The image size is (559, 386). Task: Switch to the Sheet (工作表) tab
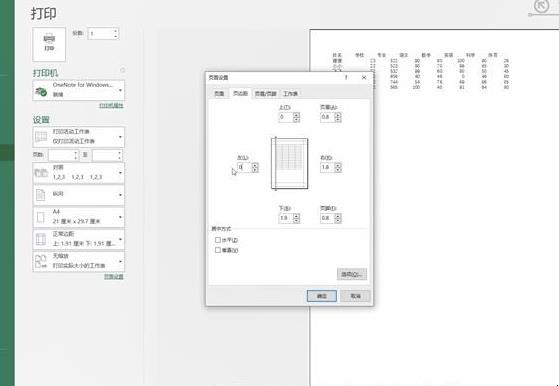tap(290, 93)
